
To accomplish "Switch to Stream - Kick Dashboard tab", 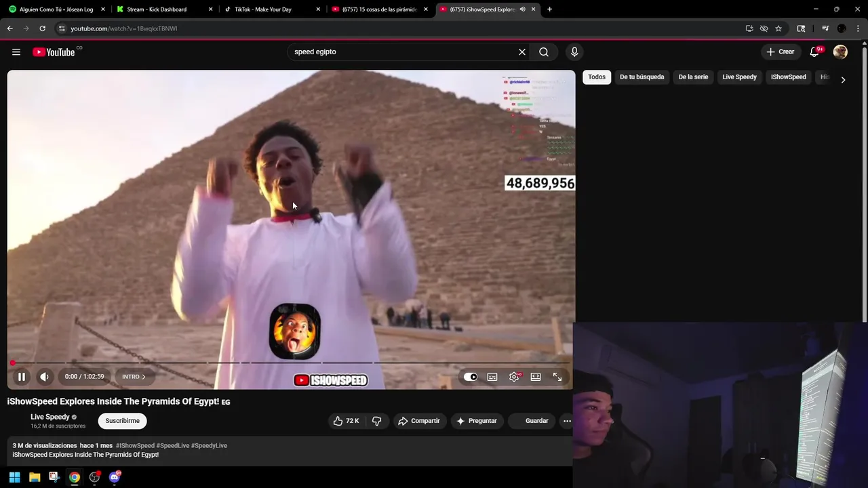I will click(163, 9).
